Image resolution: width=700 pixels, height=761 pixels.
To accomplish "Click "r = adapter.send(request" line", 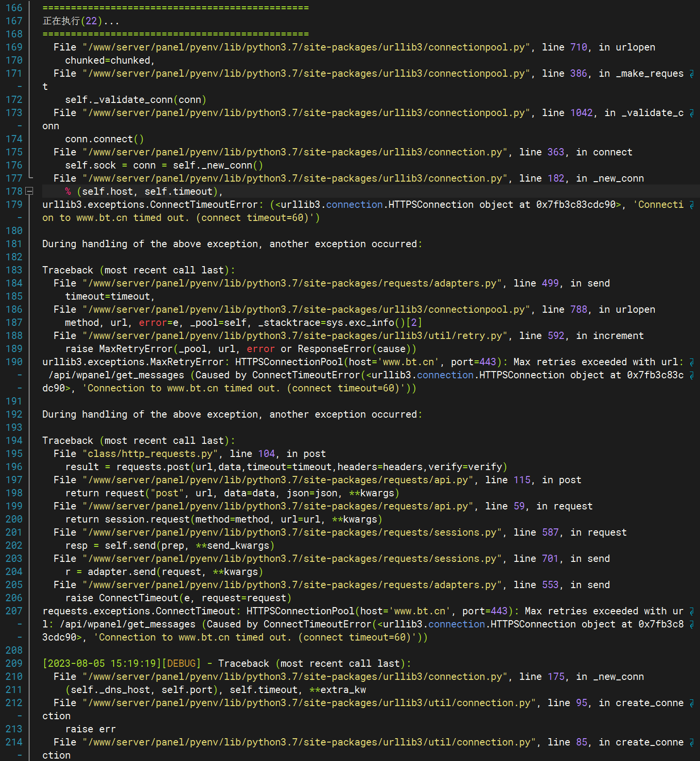I will [x=164, y=572].
